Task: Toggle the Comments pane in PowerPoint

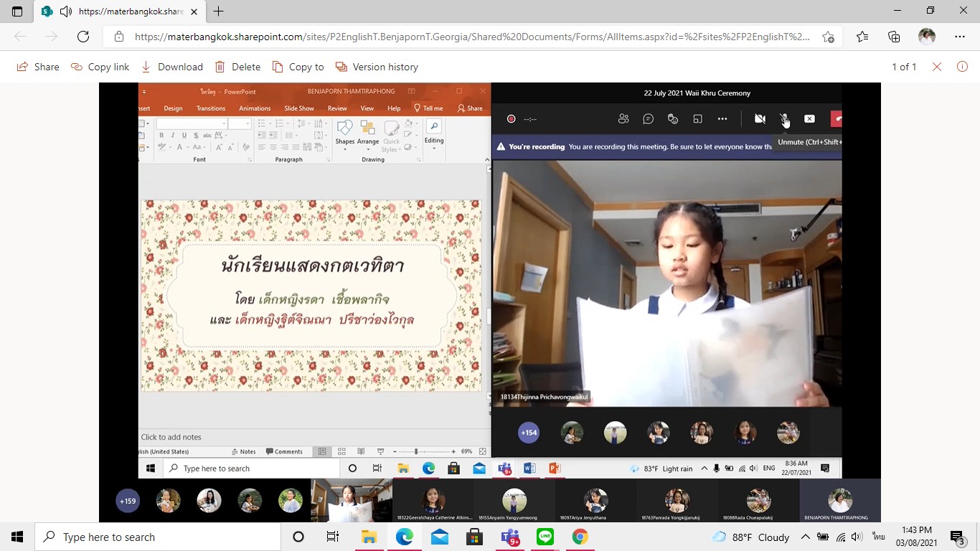Action: pyautogui.click(x=284, y=451)
